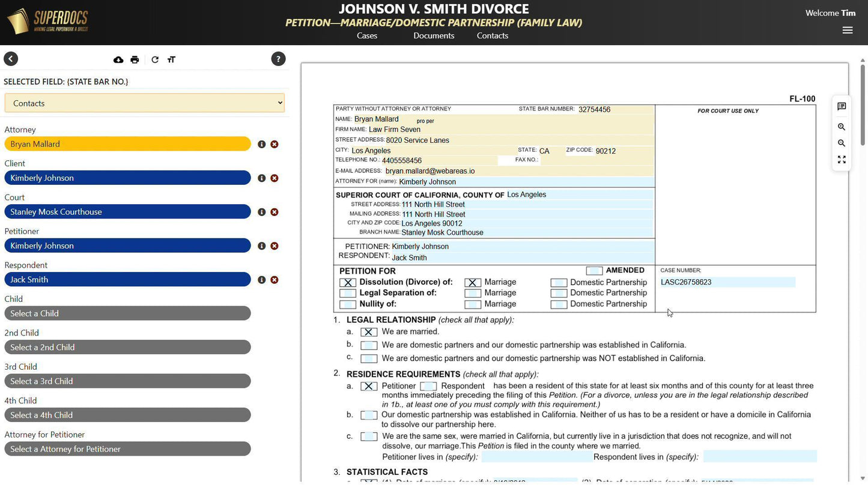868x488 pixels.
Task: Open comments panel icon beside document
Action: click(842, 106)
